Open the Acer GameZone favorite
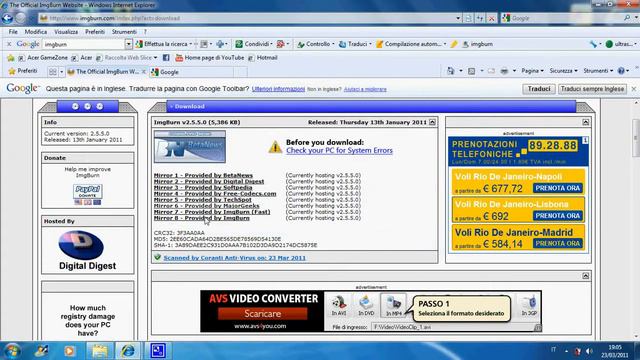This screenshot has height=360, width=640. point(43,58)
